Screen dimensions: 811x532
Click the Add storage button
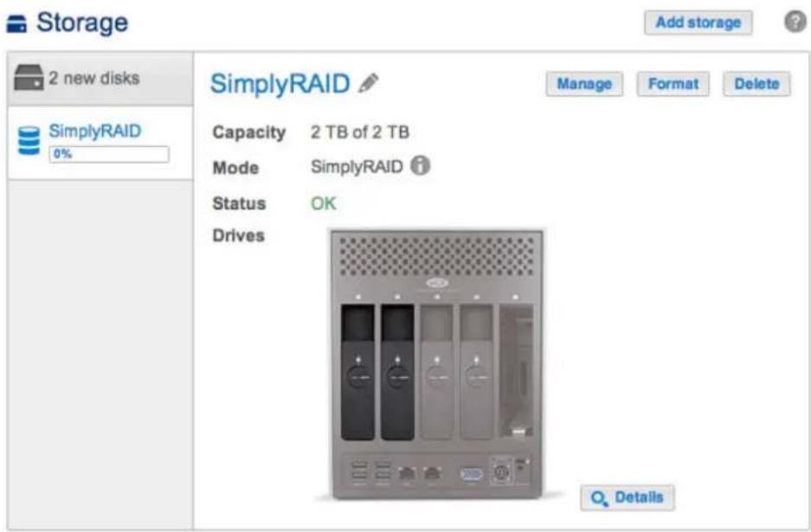(698, 22)
